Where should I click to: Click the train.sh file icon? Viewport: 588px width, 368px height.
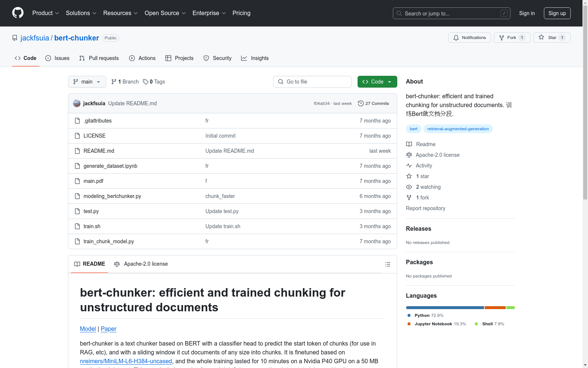click(x=77, y=226)
